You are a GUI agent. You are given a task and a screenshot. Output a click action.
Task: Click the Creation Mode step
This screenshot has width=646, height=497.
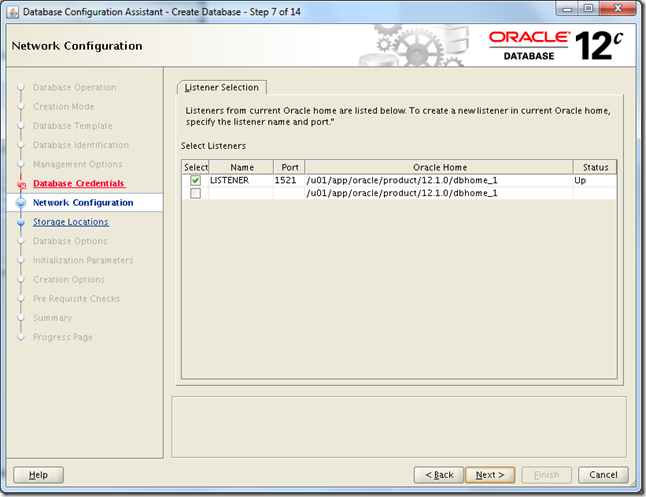(x=63, y=107)
